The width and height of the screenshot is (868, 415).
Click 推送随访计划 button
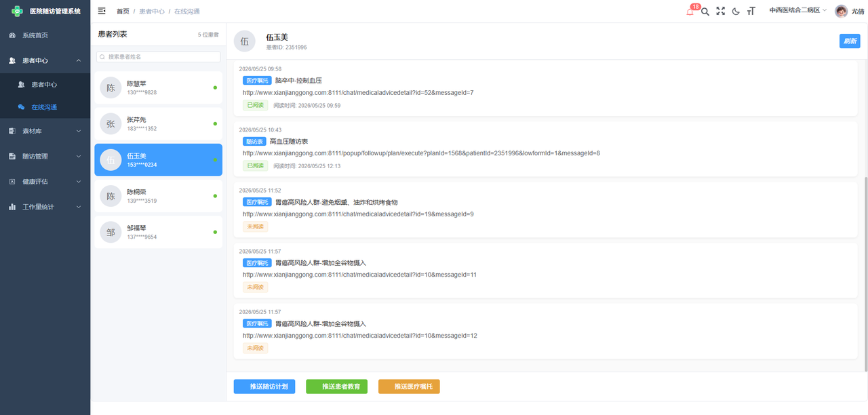[x=264, y=387]
